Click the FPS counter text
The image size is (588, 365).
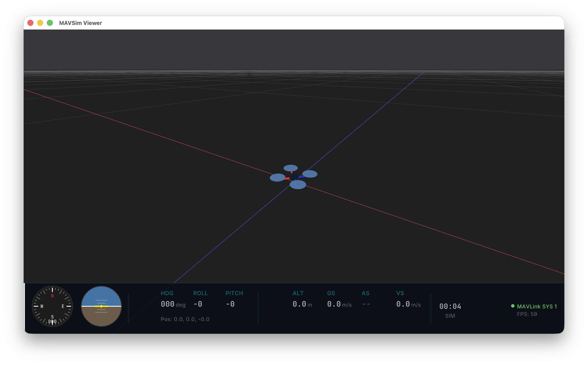click(527, 314)
